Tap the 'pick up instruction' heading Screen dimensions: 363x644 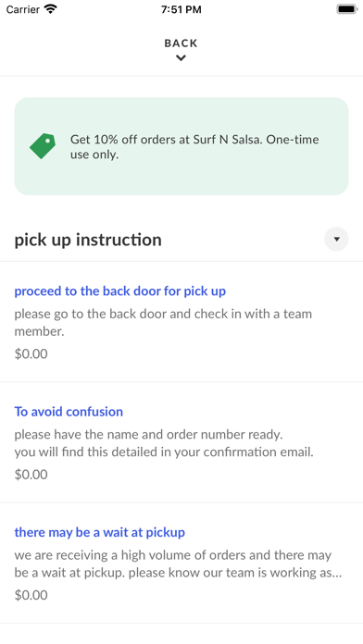[88, 240]
